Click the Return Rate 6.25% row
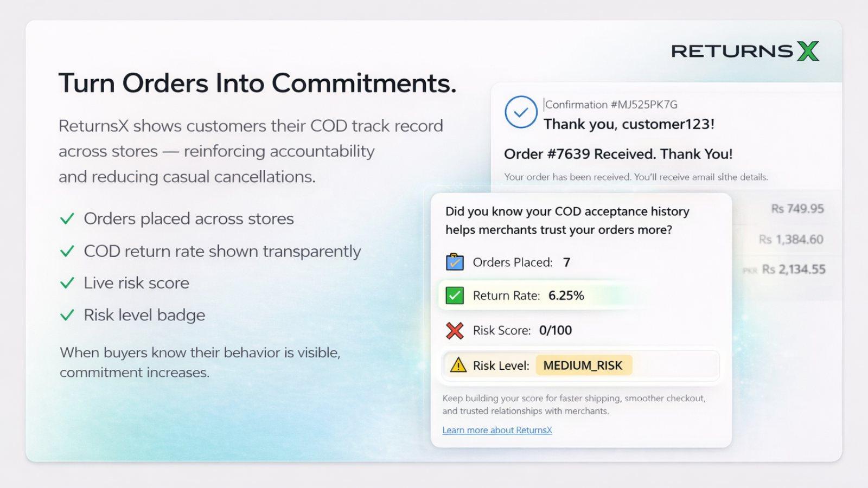The height and width of the screenshot is (488, 868). click(x=528, y=296)
